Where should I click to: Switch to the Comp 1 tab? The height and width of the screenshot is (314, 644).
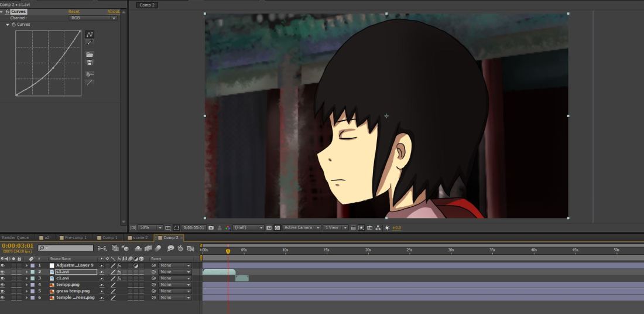click(x=107, y=238)
